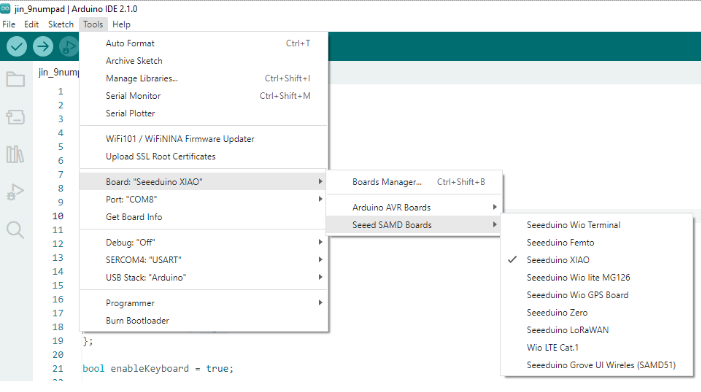Click the closing "};" on line 19
This screenshot has height=392, width=701.
[x=88, y=341]
